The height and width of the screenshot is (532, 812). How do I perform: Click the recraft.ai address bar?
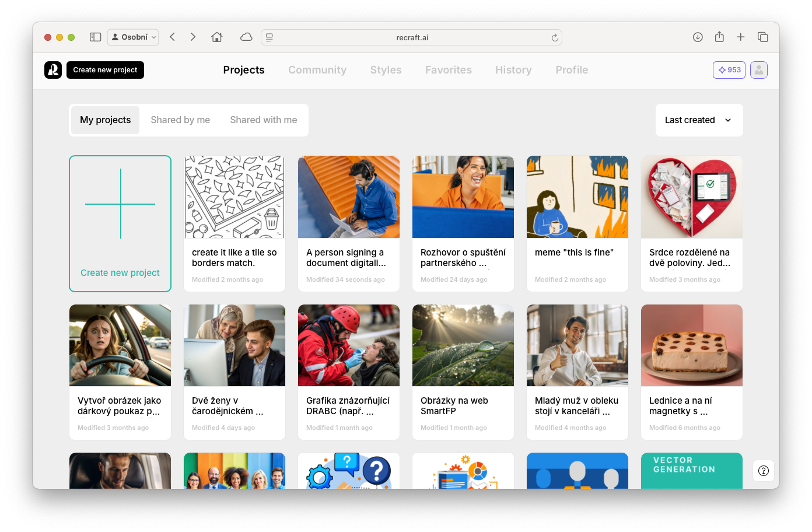(x=412, y=37)
